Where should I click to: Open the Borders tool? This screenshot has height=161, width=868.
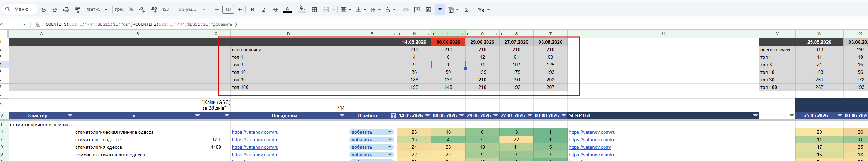(314, 10)
